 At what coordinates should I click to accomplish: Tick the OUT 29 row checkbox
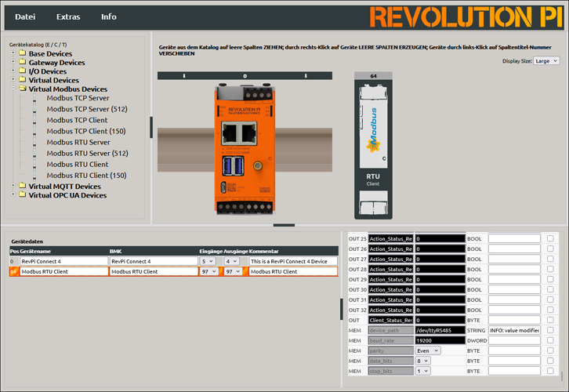(x=550, y=279)
